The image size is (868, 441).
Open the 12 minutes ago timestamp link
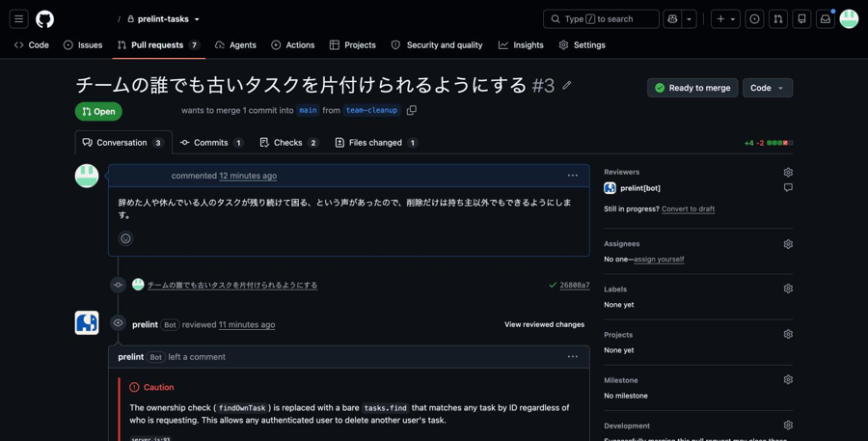point(248,176)
